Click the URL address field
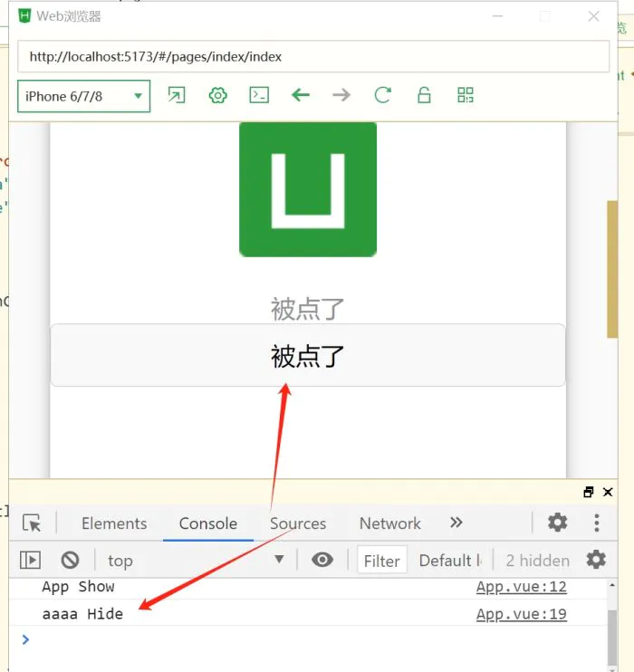Viewport: 634px width, 672px height. click(x=313, y=56)
